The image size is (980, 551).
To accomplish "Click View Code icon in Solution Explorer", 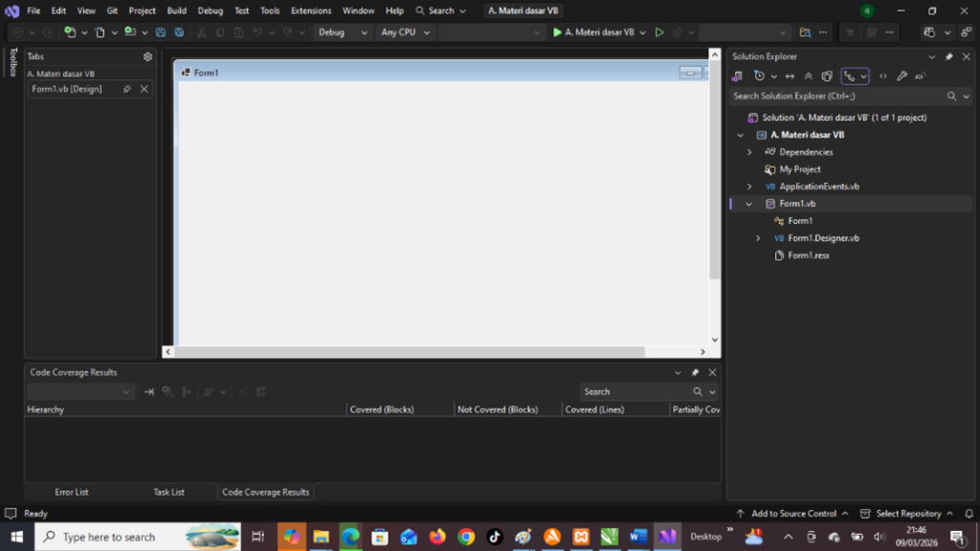I will [x=882, y=77].
